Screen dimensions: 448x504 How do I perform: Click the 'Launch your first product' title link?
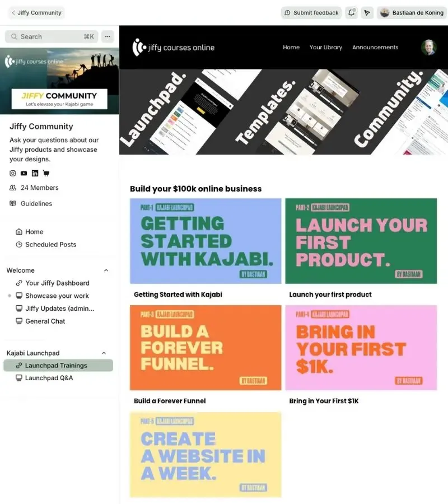tap(330, 295)
